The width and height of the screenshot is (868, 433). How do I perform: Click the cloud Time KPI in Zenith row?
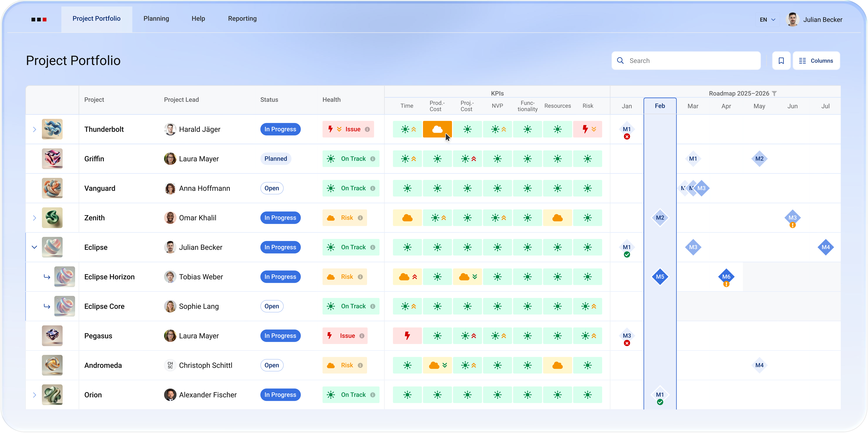407,218
